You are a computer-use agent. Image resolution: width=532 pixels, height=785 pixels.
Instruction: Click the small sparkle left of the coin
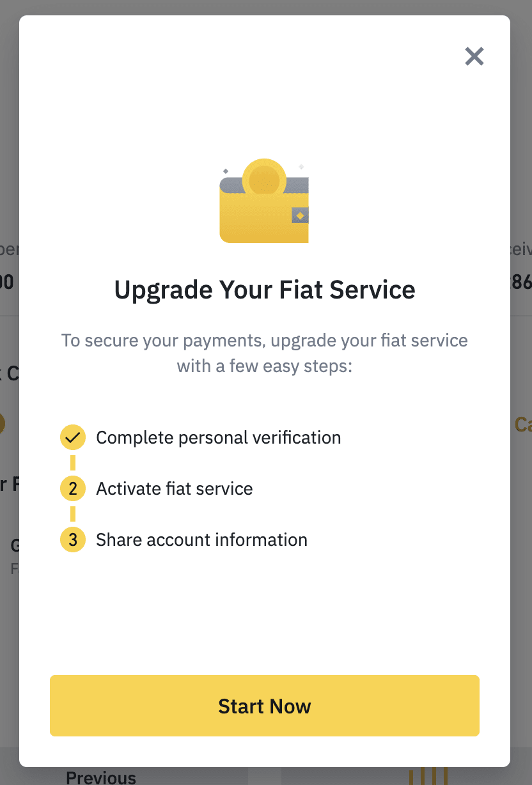pyautogui.click(x=226, y=171)
